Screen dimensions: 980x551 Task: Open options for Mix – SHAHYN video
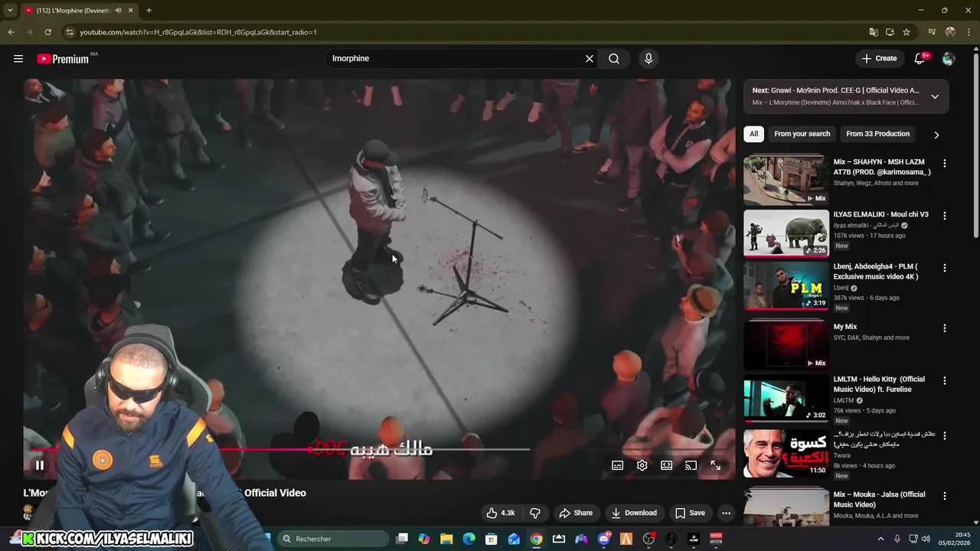coord(945,163)
